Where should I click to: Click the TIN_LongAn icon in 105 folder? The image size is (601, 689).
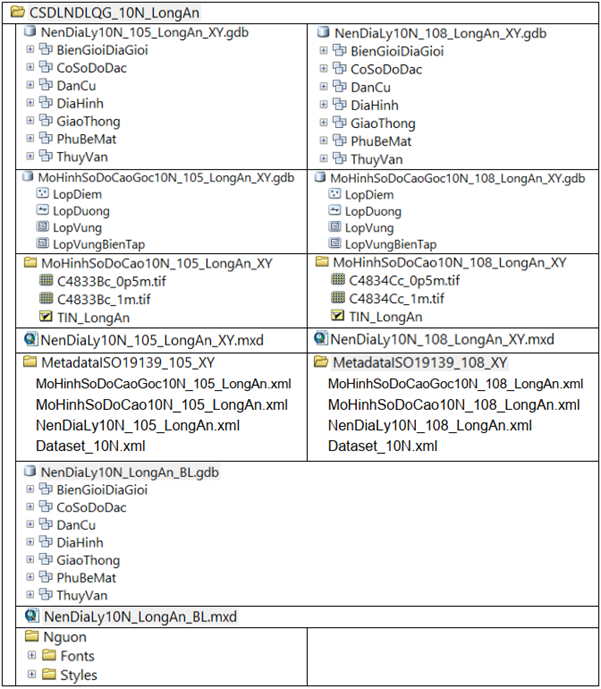tap(44, 318)
